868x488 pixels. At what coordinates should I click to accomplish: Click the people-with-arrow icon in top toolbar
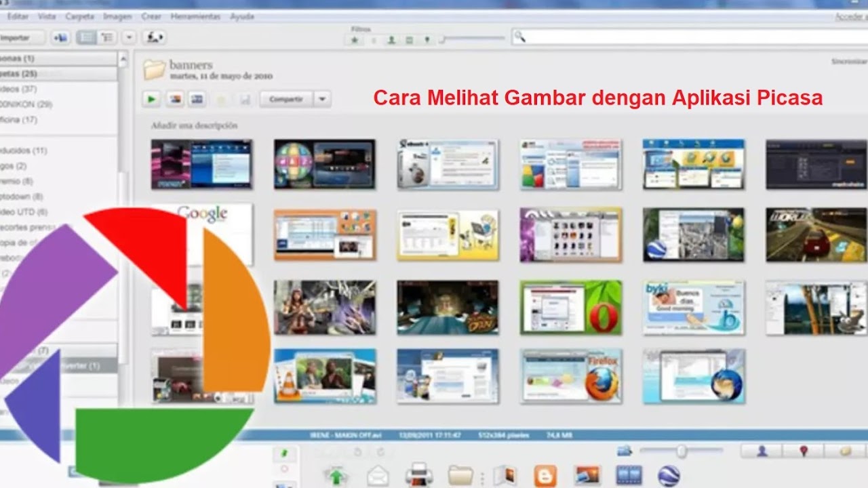155,38
